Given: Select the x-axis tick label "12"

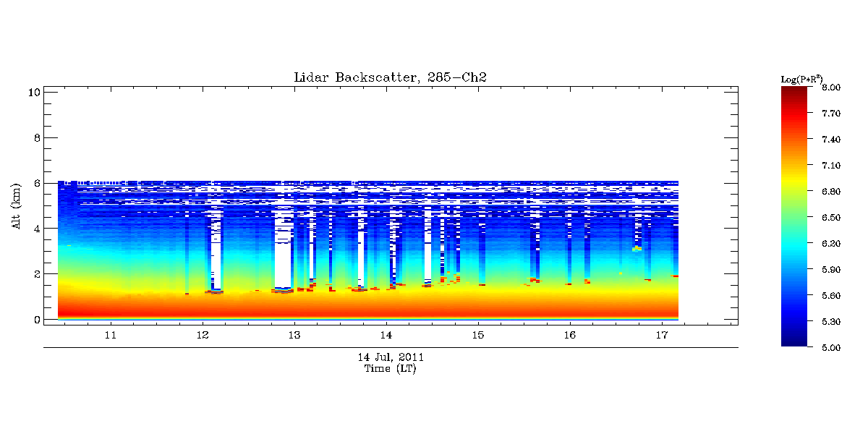Looking at the screenshot, I should click(203, 336).
